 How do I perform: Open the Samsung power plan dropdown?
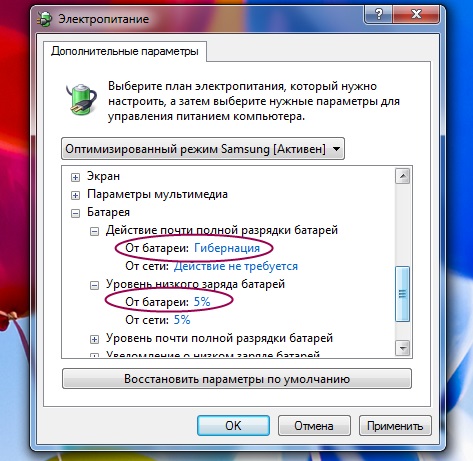pos(203,149)
